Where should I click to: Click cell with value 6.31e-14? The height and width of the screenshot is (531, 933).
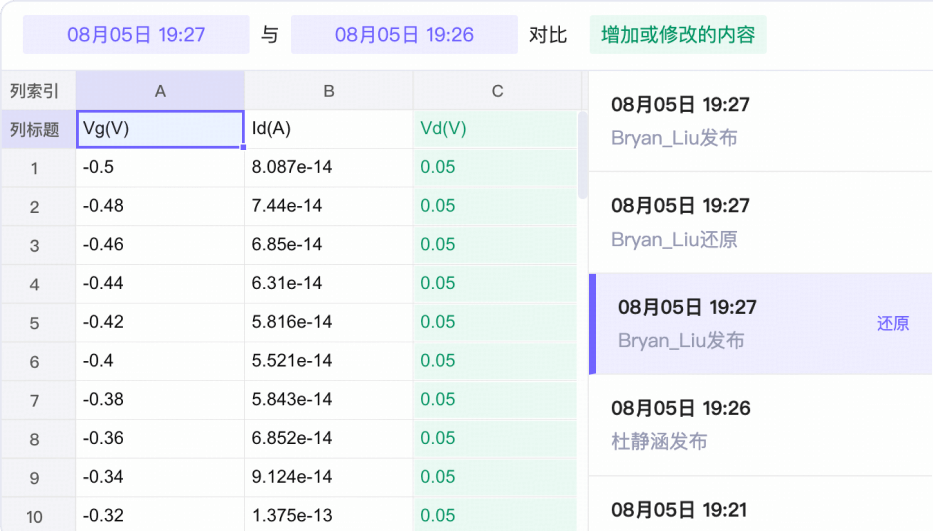[x=328, y=284]
